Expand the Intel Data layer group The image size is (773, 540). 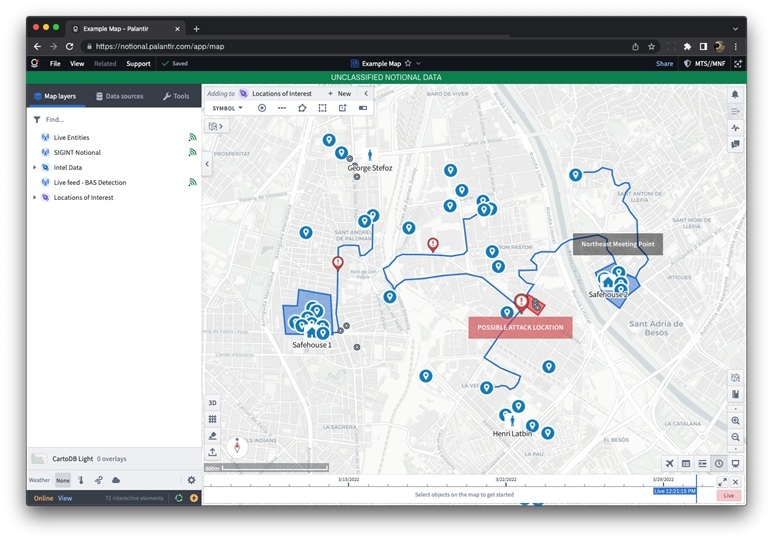pos(35,168)
